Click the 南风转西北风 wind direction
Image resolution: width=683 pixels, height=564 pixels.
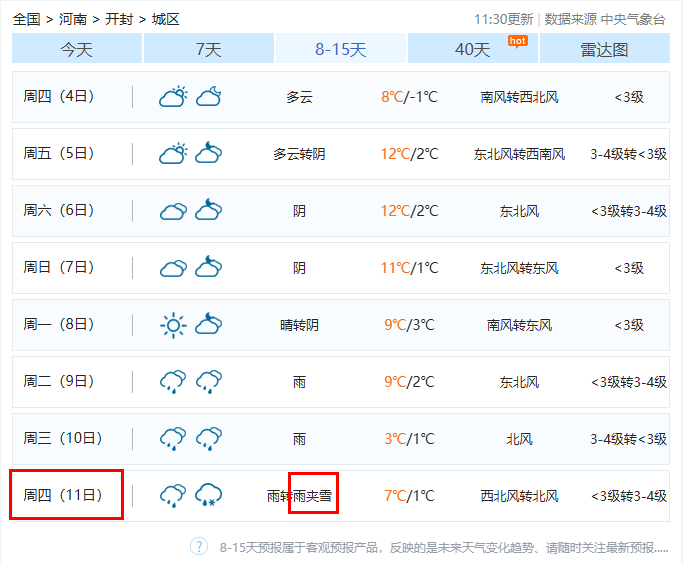(520, 97)
